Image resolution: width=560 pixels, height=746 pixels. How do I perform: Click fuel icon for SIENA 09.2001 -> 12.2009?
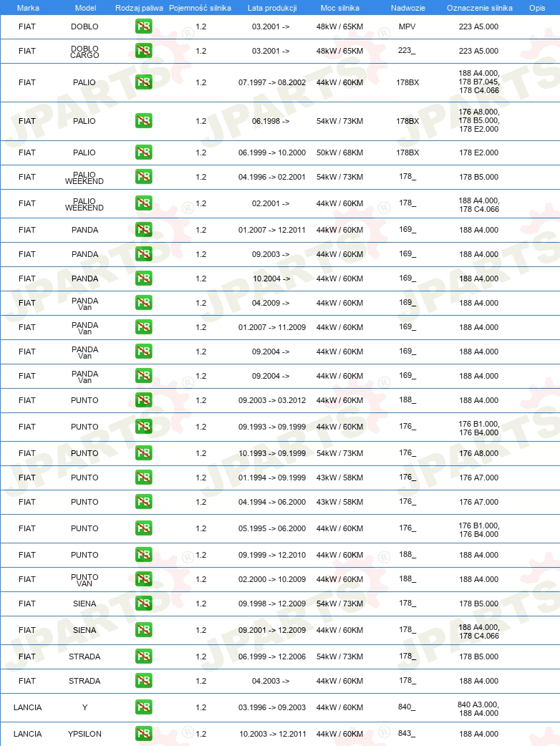(x=144, y=630)
